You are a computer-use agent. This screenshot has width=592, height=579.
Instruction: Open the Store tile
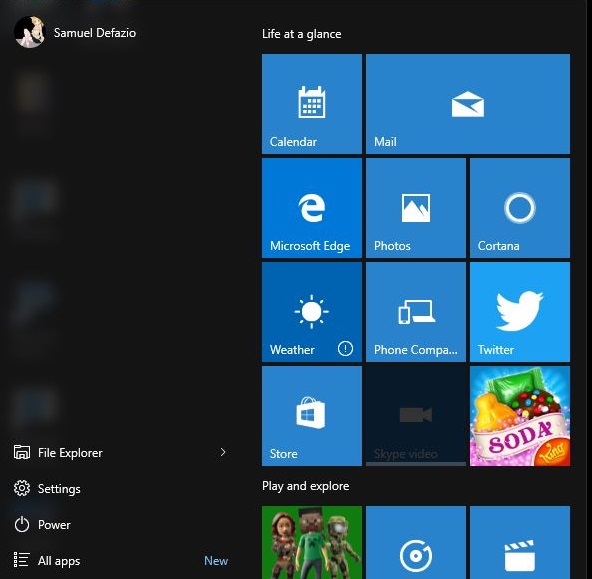pos(311,416)
